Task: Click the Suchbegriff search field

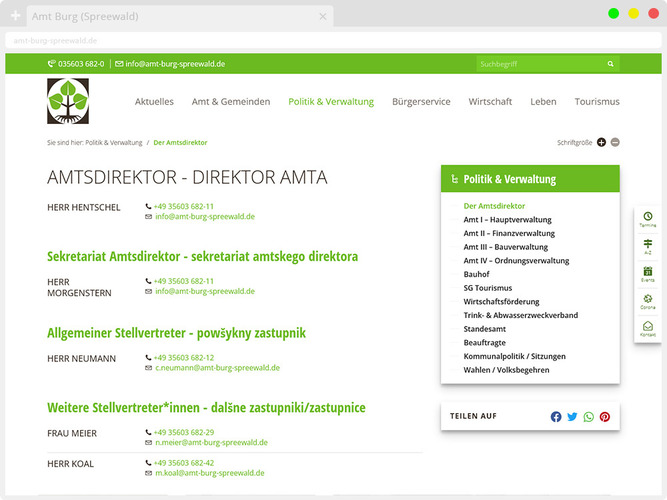Action: [538, 64]
